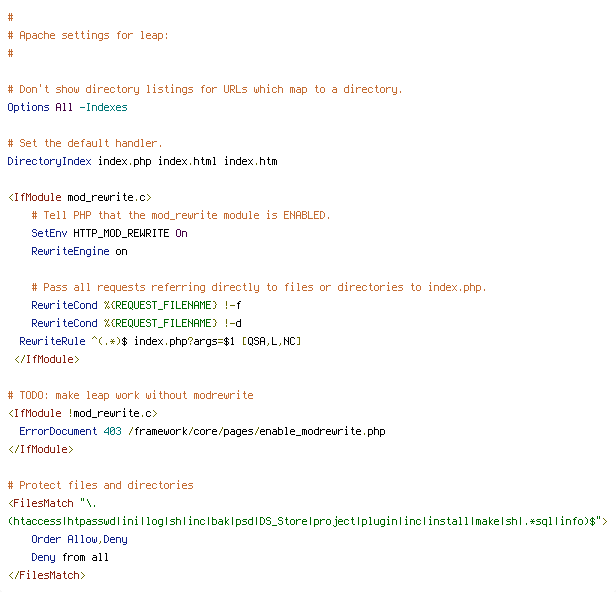Click "index.html" in the DirectoryIndex line
The image size is (616, 592).
187,161
